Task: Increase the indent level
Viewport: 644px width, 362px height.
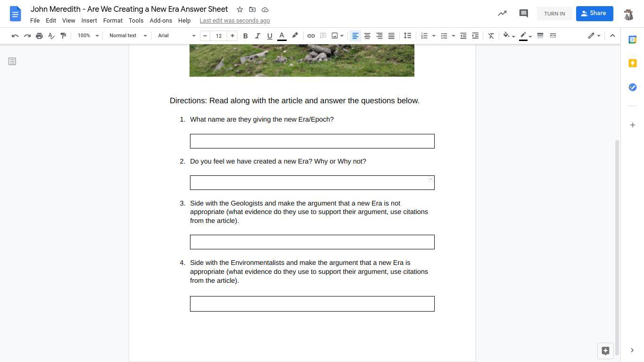Action: (475, 36)
